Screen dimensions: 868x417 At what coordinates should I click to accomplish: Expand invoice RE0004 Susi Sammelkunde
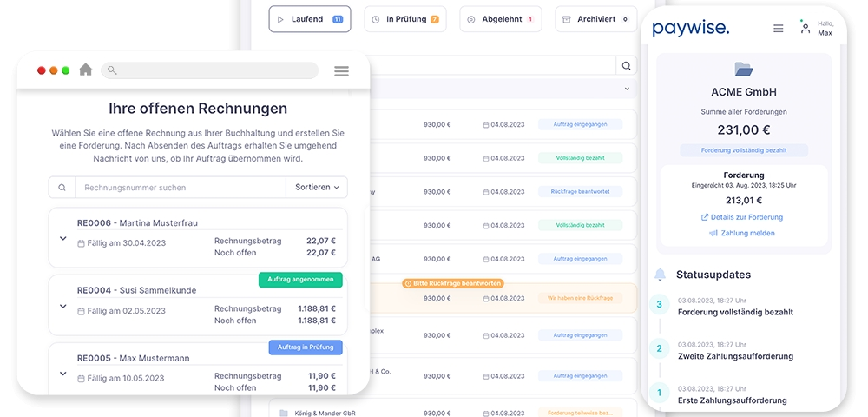coord(62,306)
